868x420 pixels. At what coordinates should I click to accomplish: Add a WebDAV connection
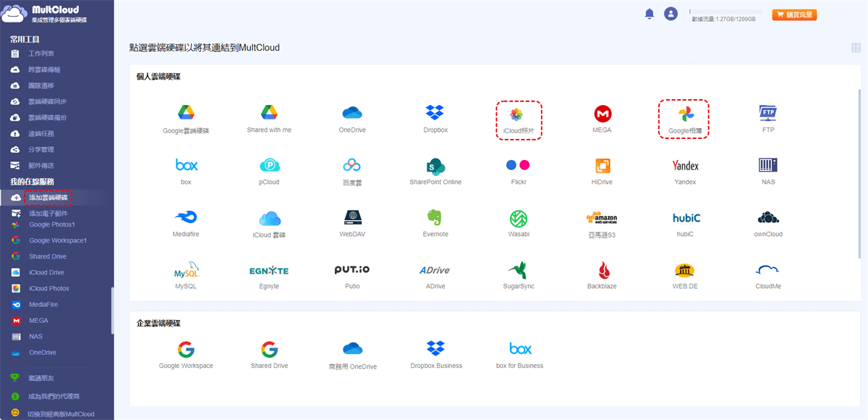(352, 217)
